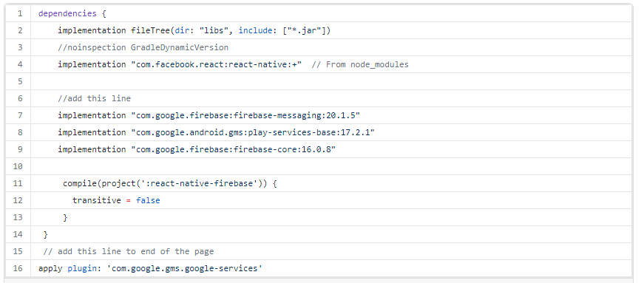The height and width of the screenshot is (283, 644).
Task: Click the play-services-base:17.2.1 dependency line
Action: 217,132
